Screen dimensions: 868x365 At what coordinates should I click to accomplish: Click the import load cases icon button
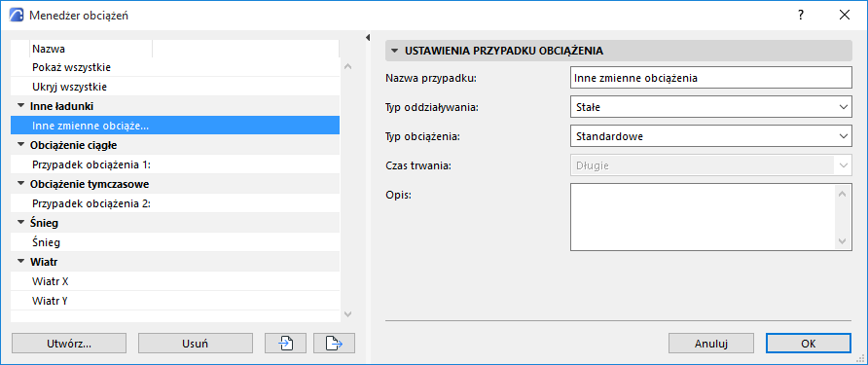[x=286, y=344]
